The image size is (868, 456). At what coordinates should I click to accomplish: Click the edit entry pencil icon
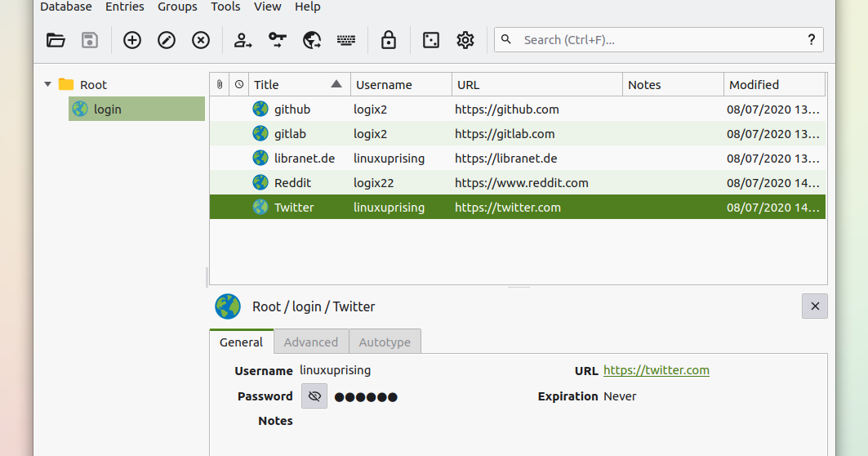pyautogui.click(x=167, y=40)
